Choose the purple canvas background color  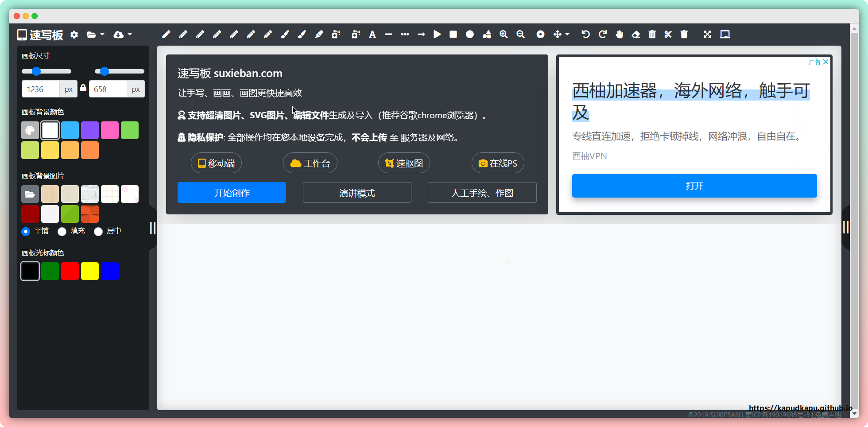pos(90,130)
